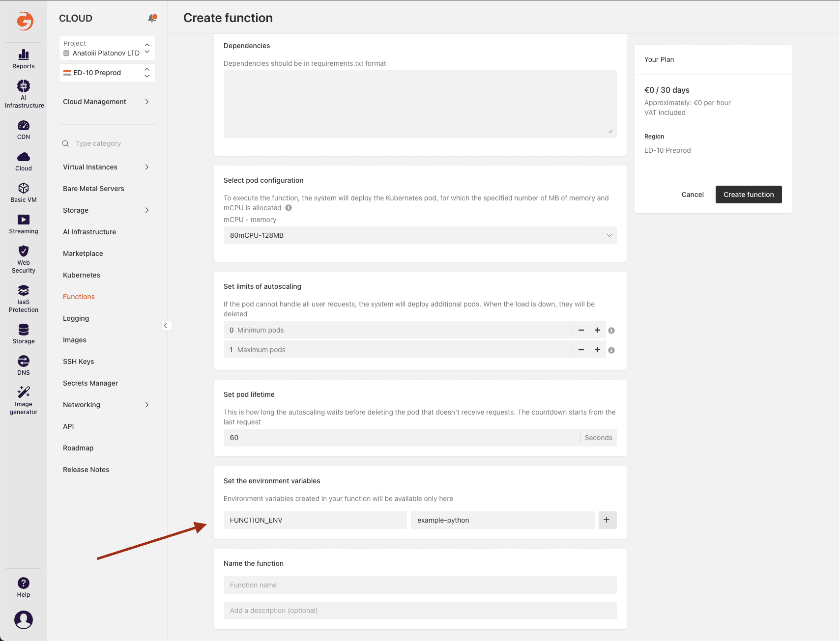Increase the Maximum pods count
The height and width of the screenshot is (641, 840).
(x=597, y=350)
